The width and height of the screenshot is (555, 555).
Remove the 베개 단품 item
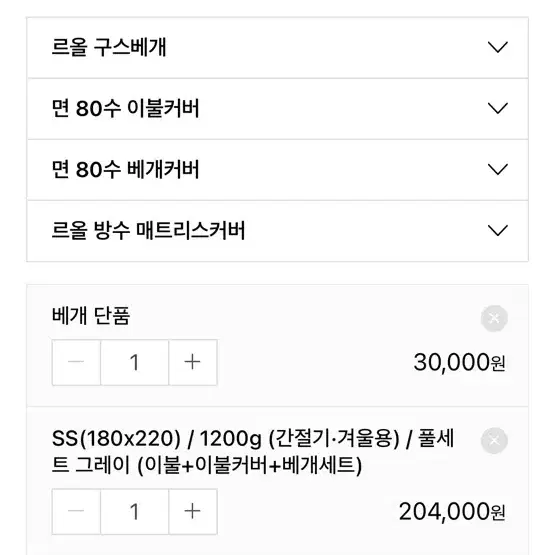(494, 318)
